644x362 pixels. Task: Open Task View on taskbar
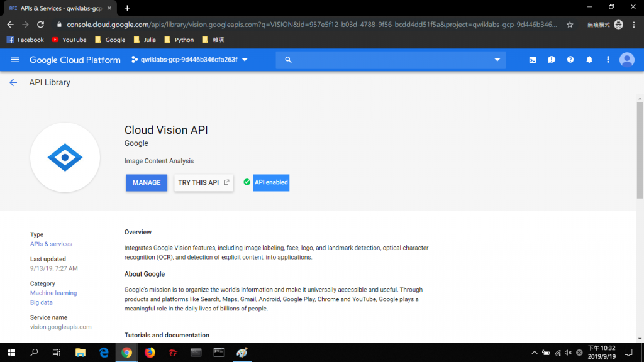(x=56, y=353)
